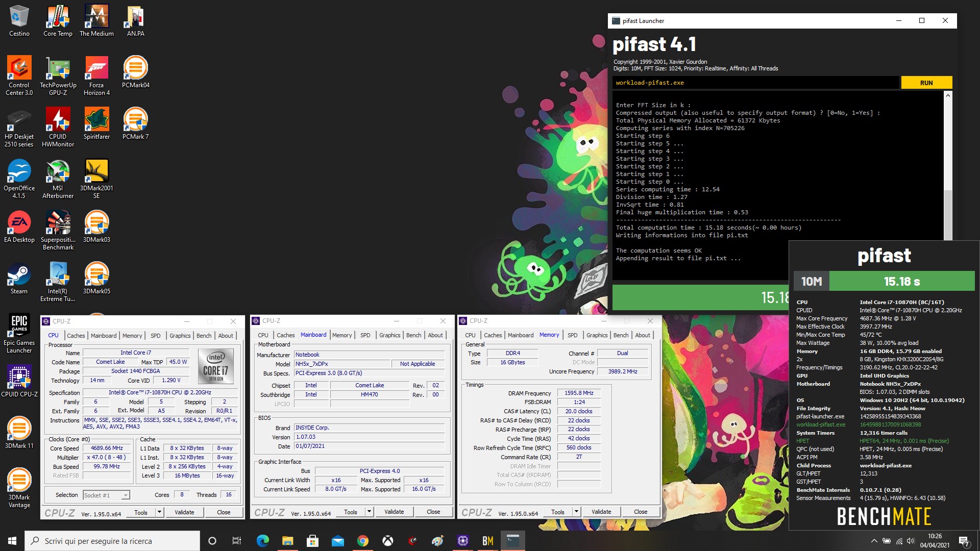Select the 3DMark Vantage desktop icon
Screen dimensions: 980x551
pos(19,488)
